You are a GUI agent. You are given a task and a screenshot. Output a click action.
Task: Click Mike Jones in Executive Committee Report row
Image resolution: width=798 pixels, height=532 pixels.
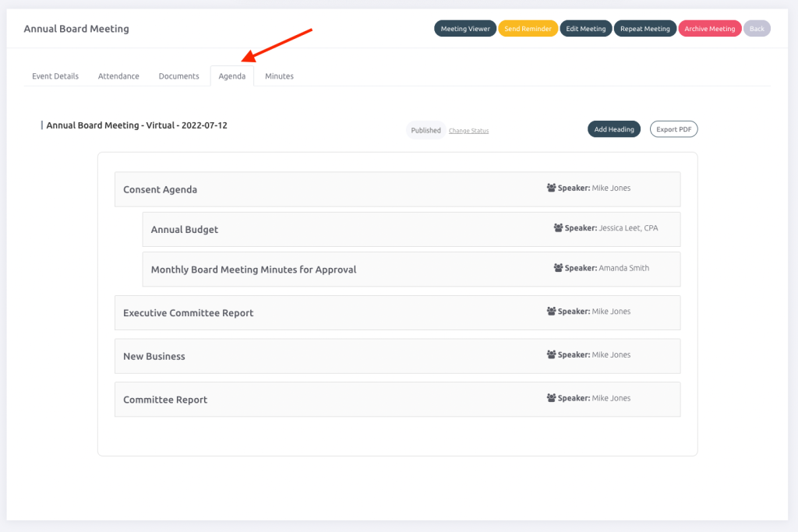(x=611, y=312)
